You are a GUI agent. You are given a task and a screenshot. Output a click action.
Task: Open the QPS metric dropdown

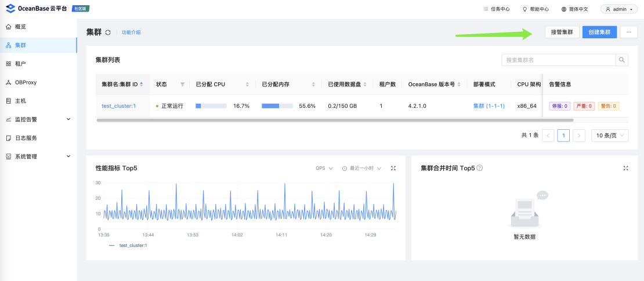click(324, 168)
